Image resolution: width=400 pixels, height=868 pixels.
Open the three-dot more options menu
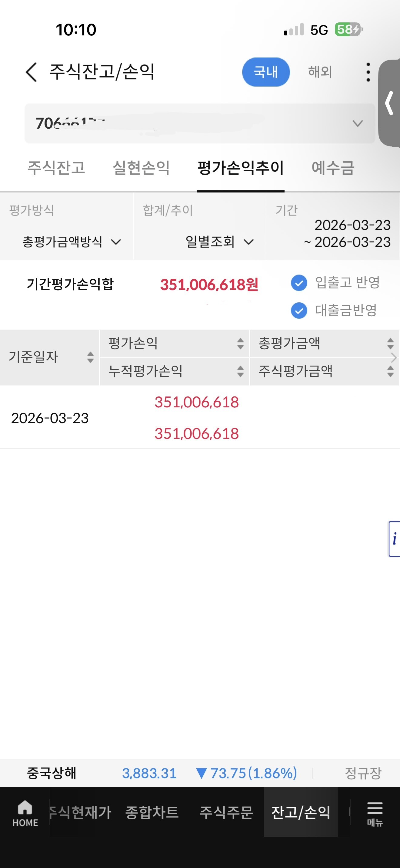click(368, 72)
